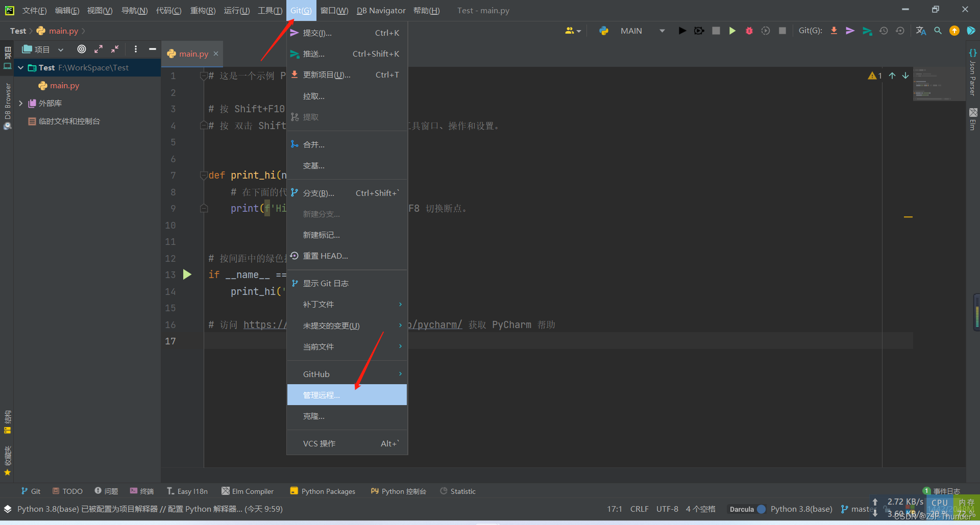Go to previous highlighted error arrow
Screen dimensions: 980x525
[892, 76]
